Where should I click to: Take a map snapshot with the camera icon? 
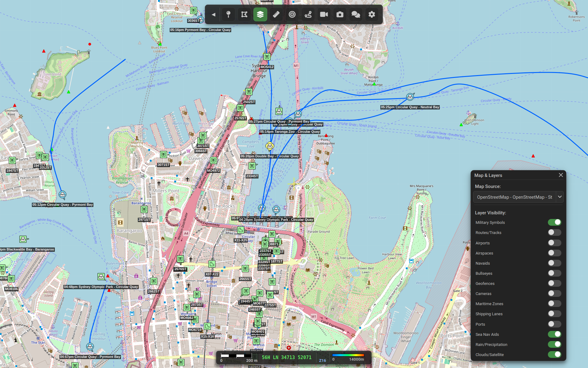[340, 14]
